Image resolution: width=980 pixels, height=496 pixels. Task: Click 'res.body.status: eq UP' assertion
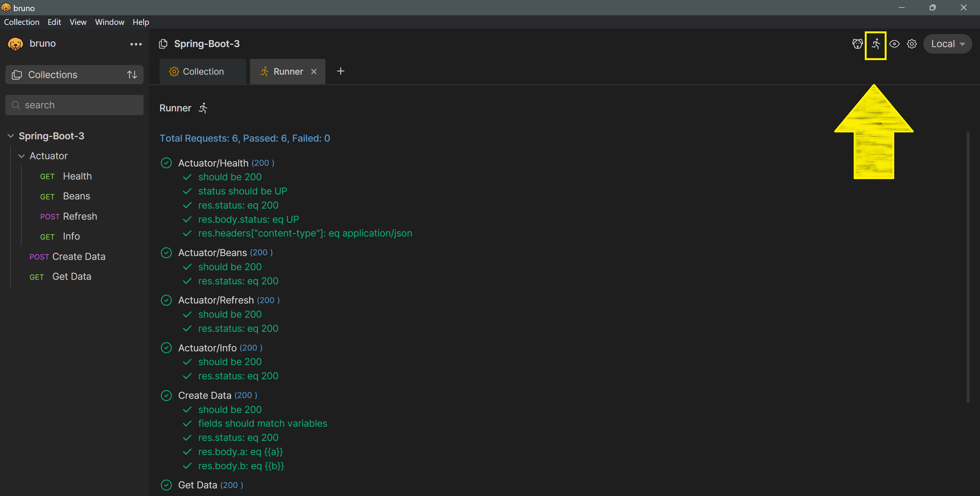pos(248,219)
